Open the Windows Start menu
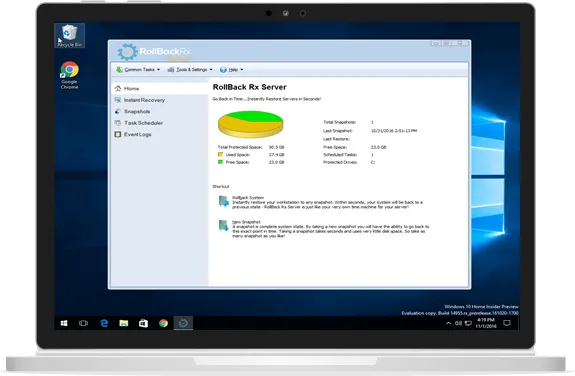This screenshot has width=575, height=376. click(x=64, y=323)
